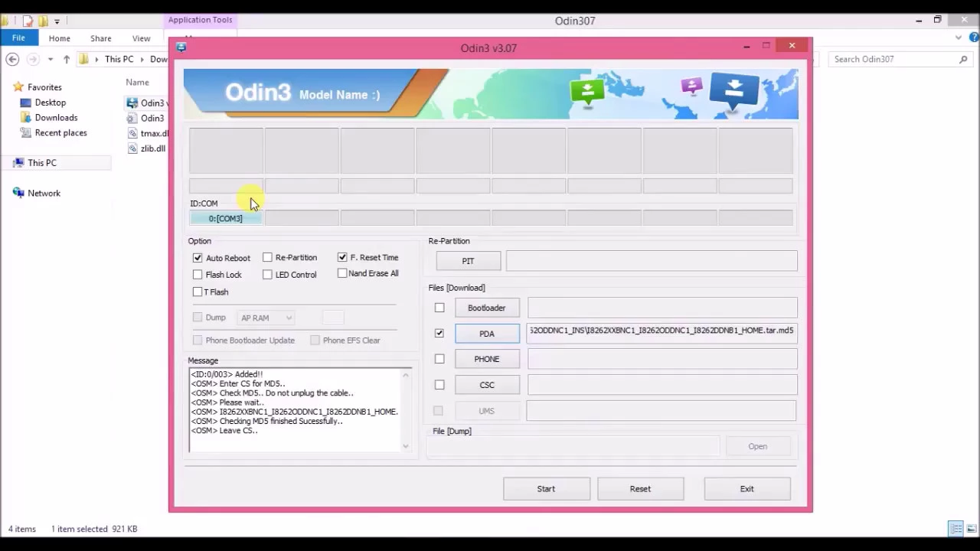The width and height of the screenshot is (980, 551).
Task: Select the zlib.dll file
Action: 147,148
